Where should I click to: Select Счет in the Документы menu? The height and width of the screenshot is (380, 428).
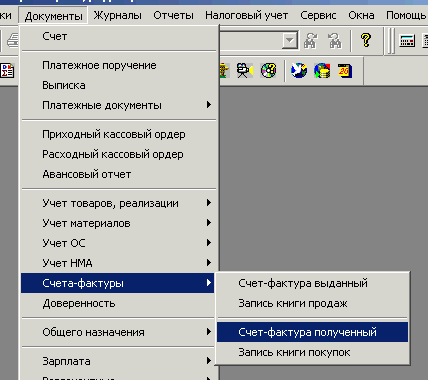(118, 36)
